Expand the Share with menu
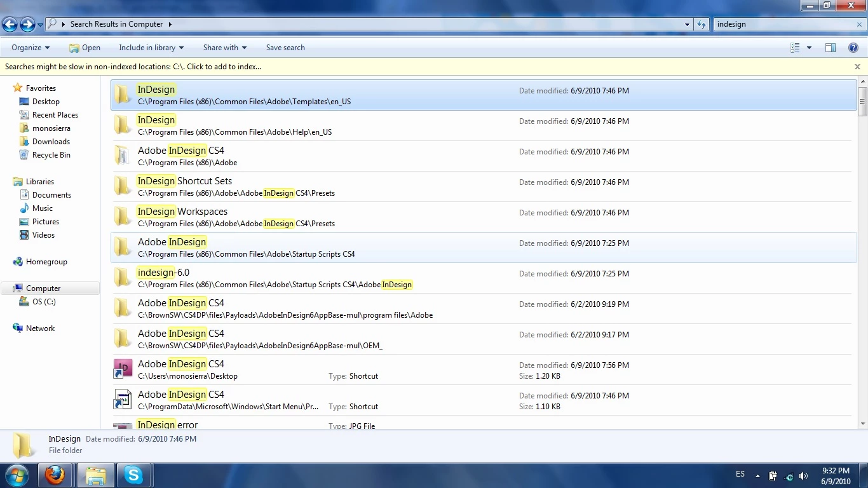This screenshot has width=868, height=488. (x=225, y=48)
